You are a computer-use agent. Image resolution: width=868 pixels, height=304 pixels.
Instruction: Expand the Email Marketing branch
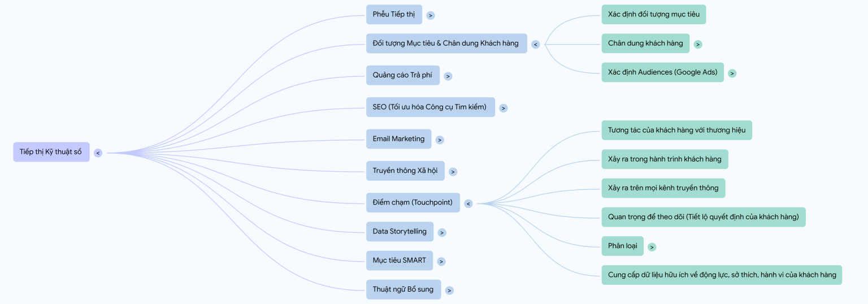tap(440, 140)
